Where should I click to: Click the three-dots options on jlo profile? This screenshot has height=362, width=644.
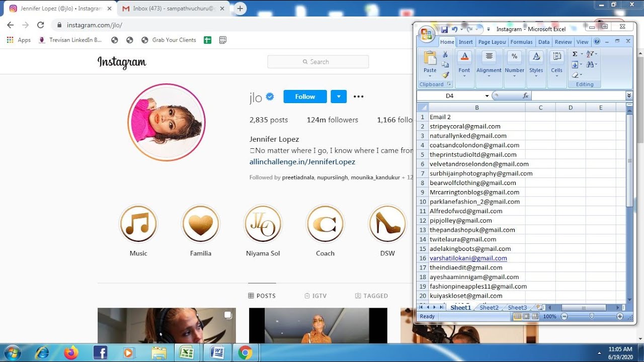[358, 97]
